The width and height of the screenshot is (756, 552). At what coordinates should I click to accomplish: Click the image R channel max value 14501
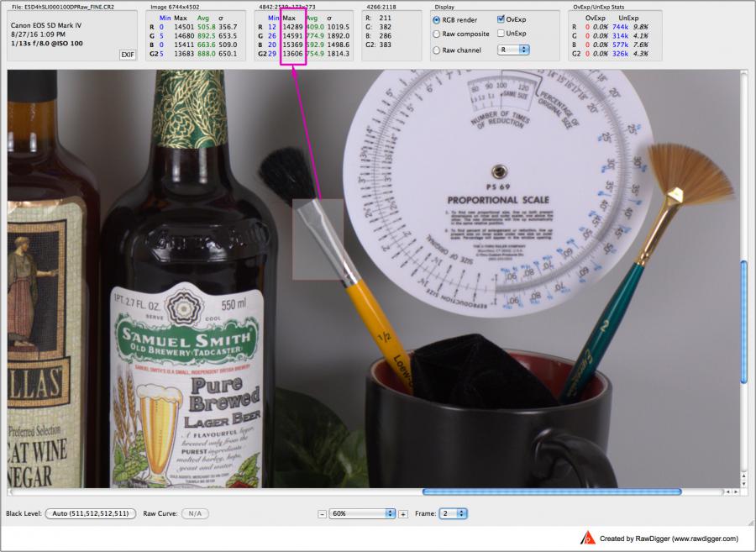184,27
